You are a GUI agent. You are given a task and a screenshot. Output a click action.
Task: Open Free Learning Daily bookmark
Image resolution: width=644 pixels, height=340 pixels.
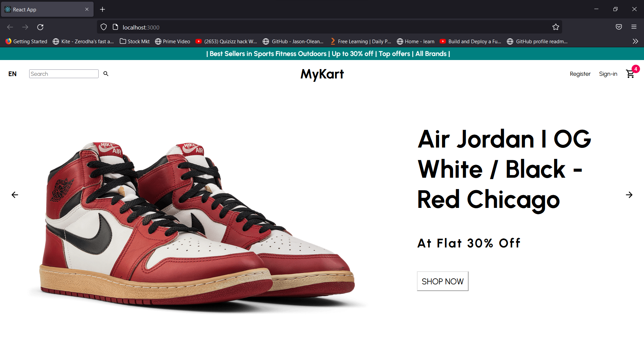[361, 42]
